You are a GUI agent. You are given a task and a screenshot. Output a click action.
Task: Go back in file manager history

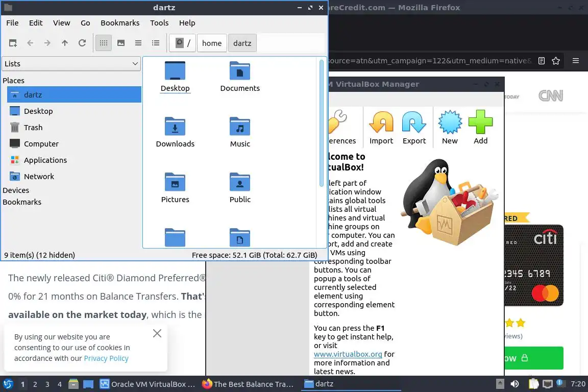(x=30, y=43)
